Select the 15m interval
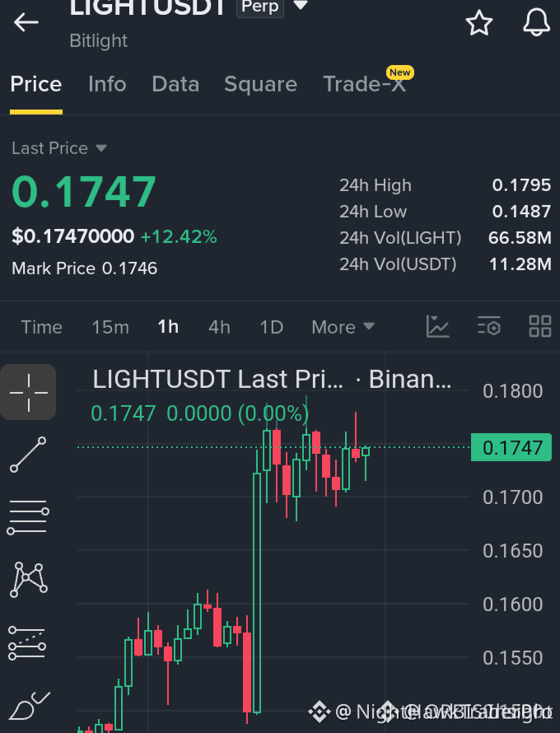The image size is (560, 733). click(110, 327)
